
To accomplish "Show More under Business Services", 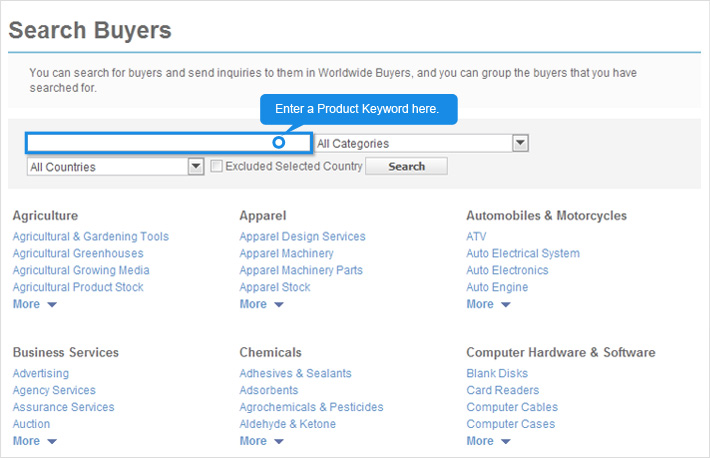I will click(34, 441).
